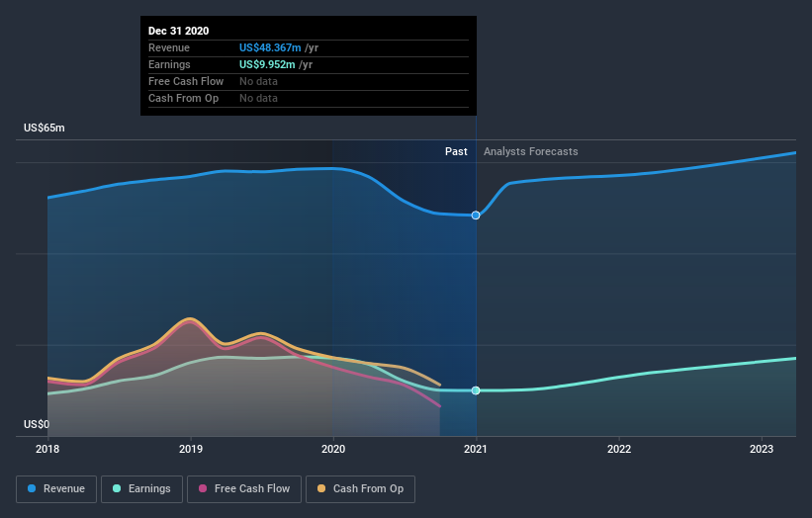
Task: Select the revenue data point at 2021
Action: click(476, 216)
